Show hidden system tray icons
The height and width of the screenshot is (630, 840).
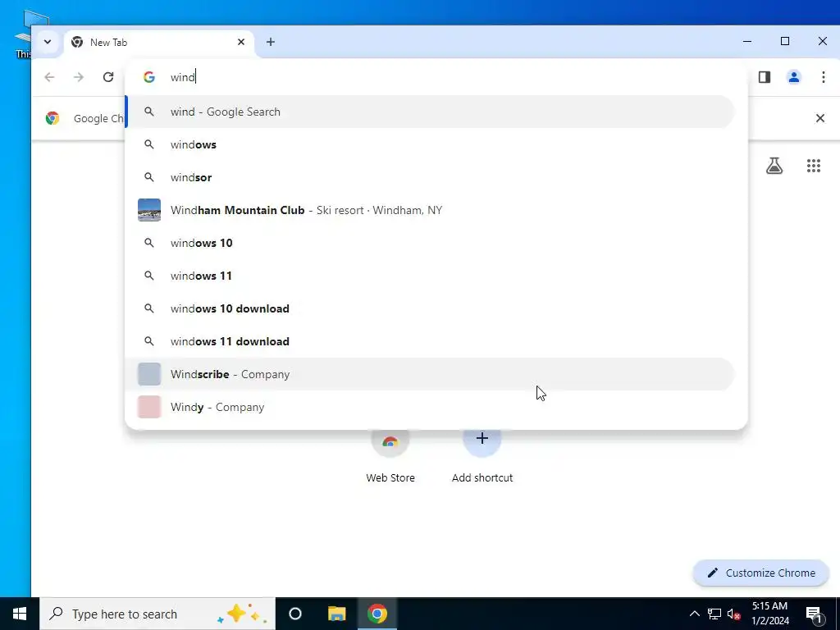694,614
